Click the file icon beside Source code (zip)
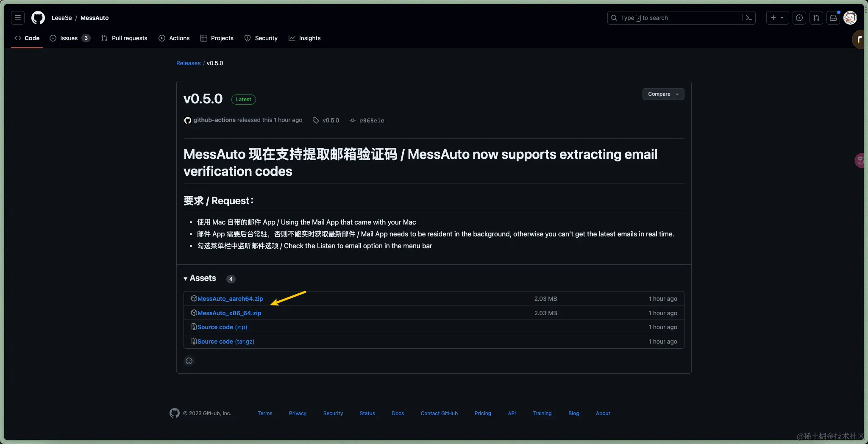 [x=194, y=327]
